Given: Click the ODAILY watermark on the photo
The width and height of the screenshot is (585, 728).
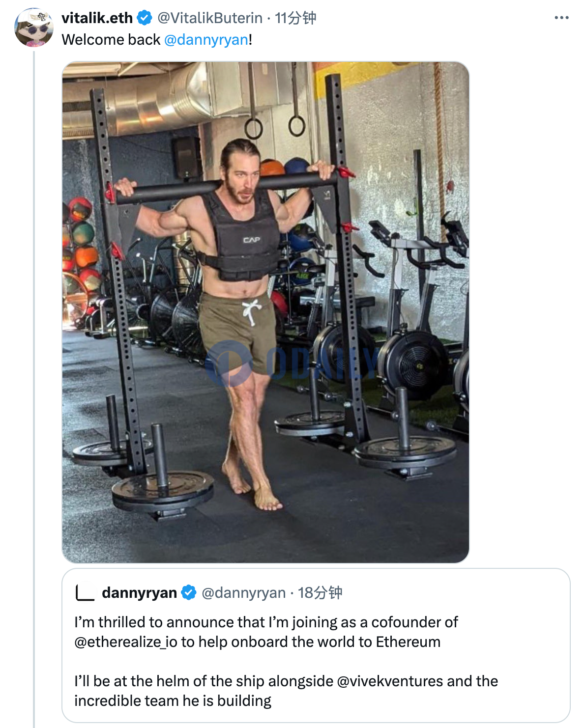Looking at the screenshot, I should click(291, 364).
